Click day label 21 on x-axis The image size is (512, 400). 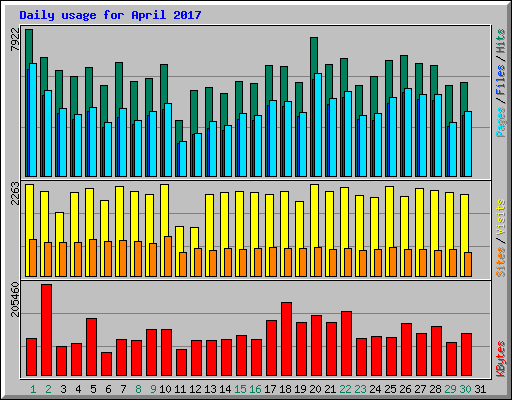pos(330,389)
